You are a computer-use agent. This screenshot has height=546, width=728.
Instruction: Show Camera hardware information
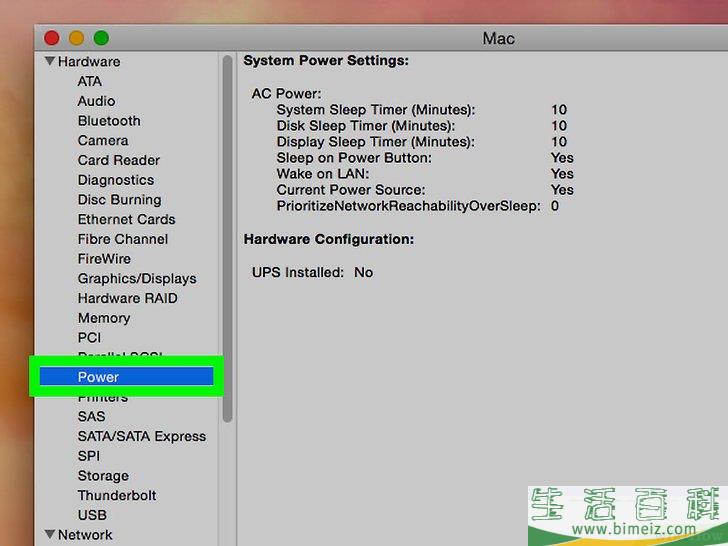click(x=103, y=141)
